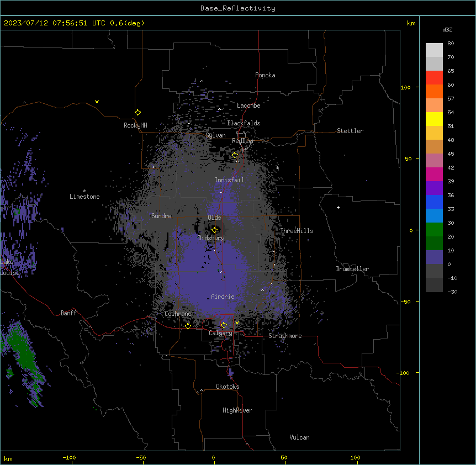Image resolution: width=476 pixels, height=465 pixels.
Task: Click the Base_Reflectivity title
Action: pos(238,8)
